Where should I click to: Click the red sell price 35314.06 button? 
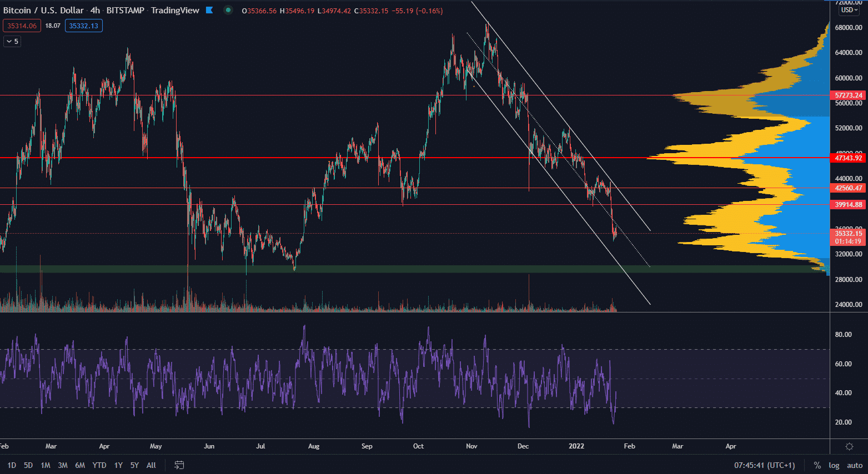[x=22, y=26]
